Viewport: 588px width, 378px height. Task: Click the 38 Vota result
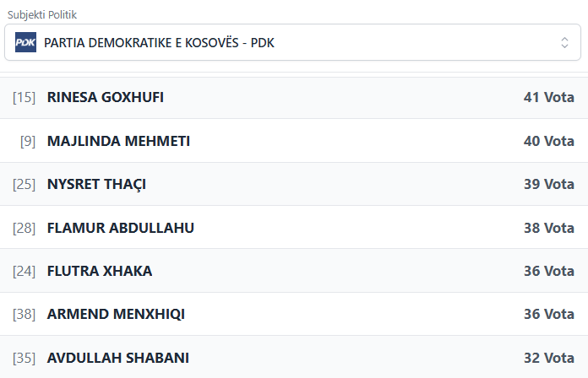(x=548, y=228)
